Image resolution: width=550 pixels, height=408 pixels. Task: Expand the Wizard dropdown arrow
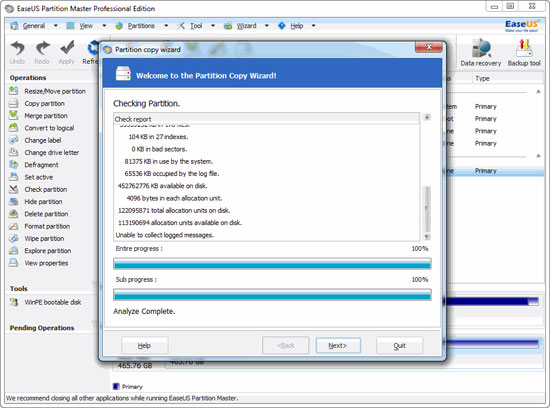click(x=267, y=26)
